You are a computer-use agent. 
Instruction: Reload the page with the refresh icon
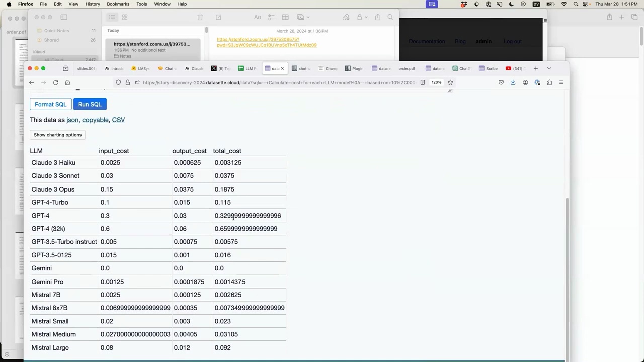(x=55, y=82)
